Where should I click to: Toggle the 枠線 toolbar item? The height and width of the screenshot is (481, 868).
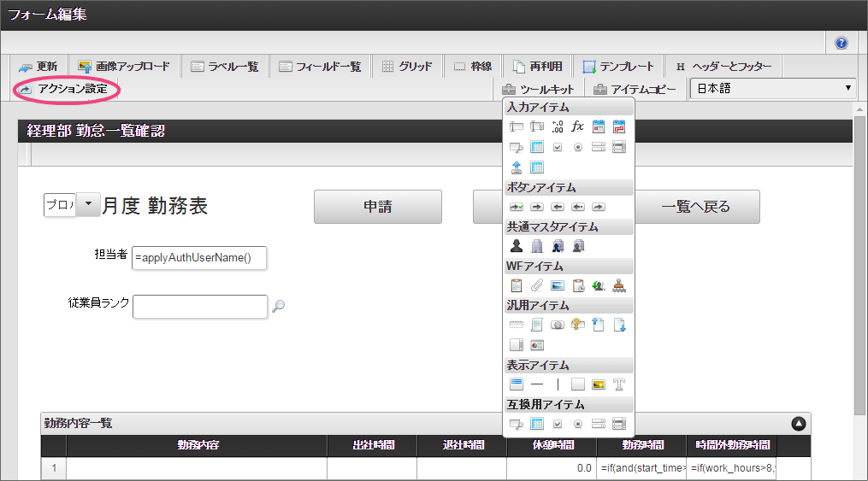click(473, 67)
